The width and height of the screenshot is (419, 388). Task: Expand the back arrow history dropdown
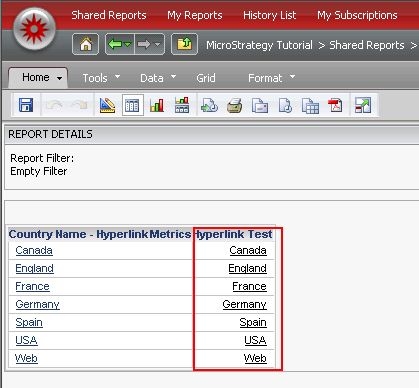[128, 44]
